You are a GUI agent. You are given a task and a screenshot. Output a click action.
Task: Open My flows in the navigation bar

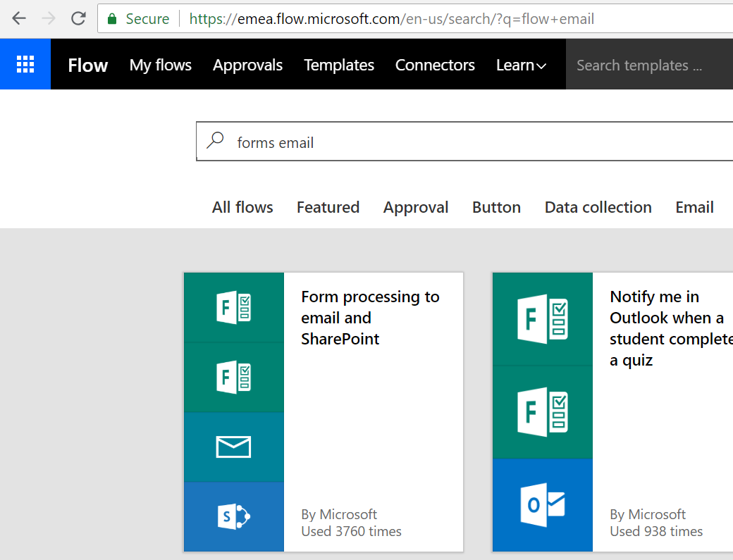pos(161,65)
